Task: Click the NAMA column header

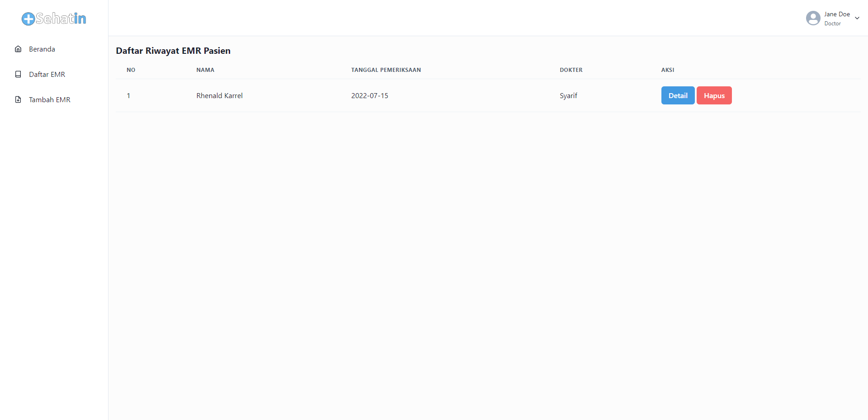Action: point(205,70)
